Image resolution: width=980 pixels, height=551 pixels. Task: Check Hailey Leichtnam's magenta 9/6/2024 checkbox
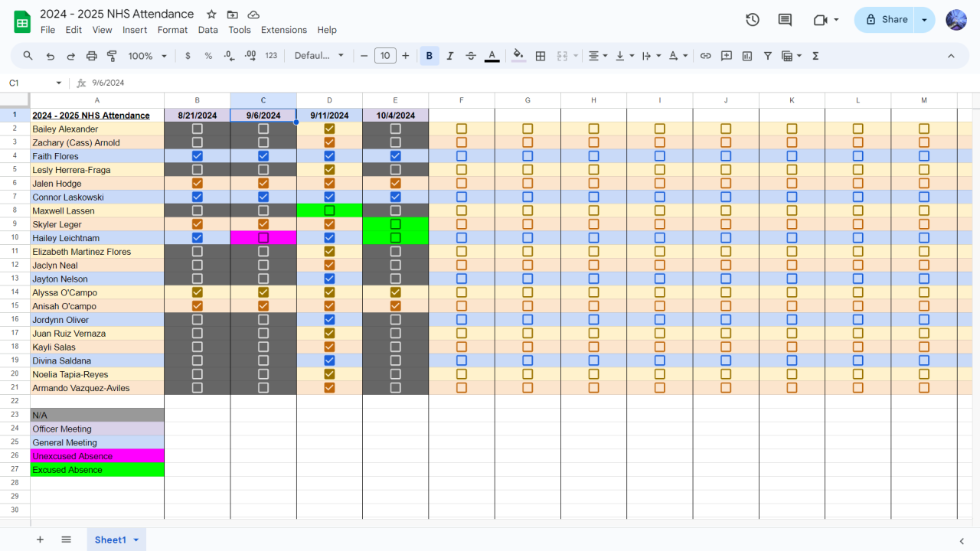tap(263, 238)
